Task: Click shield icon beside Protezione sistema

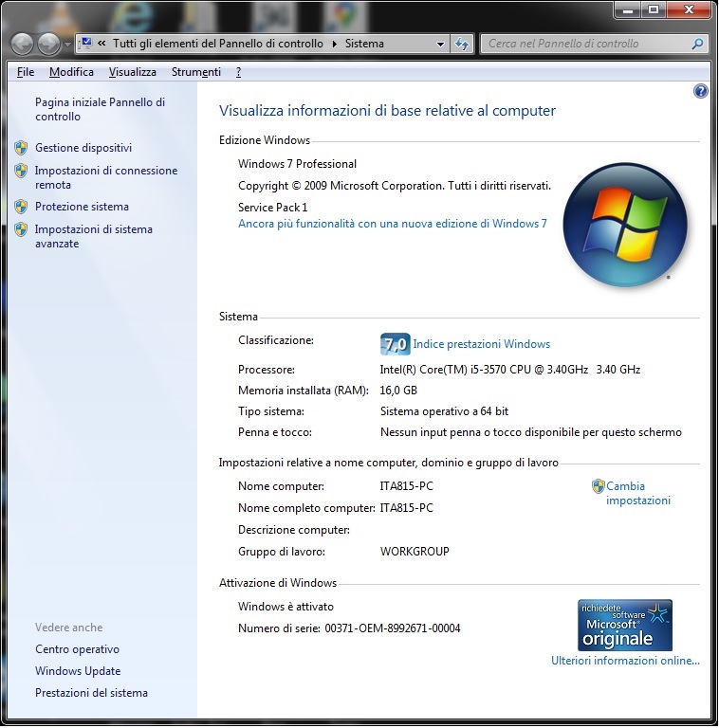Action: pos(21,207)
